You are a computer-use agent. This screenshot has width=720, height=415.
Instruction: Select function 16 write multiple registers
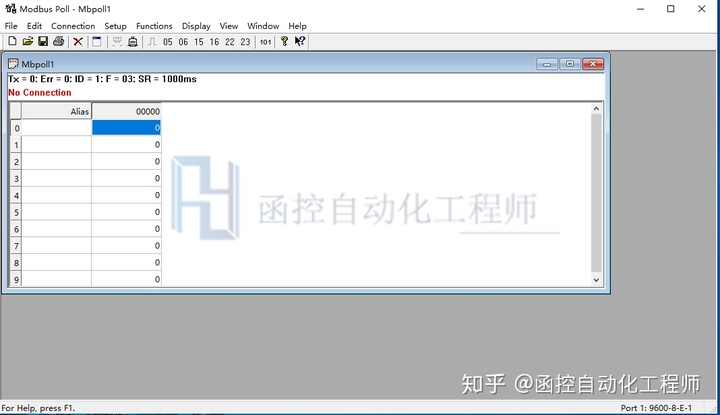tap(214, 42)
